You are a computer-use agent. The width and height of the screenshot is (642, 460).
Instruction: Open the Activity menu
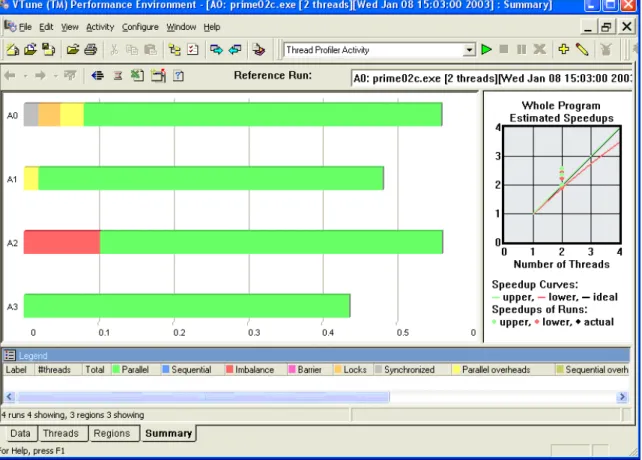pyautogui.click(x=100, y=27)
